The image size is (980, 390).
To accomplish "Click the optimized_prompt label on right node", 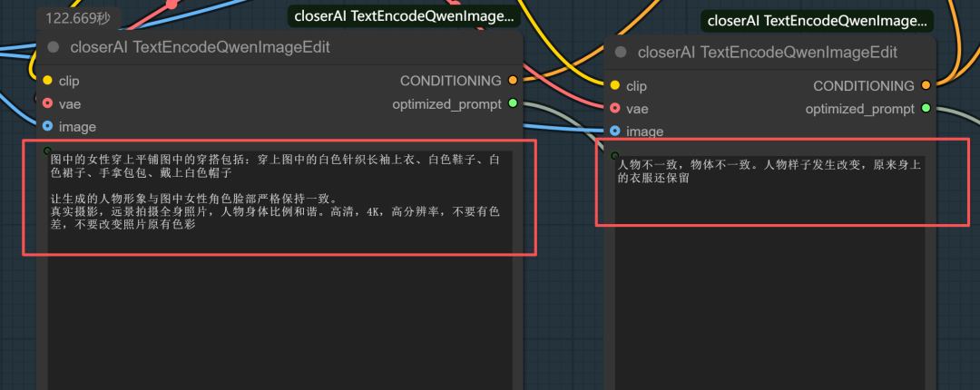I will pos(860,109).
